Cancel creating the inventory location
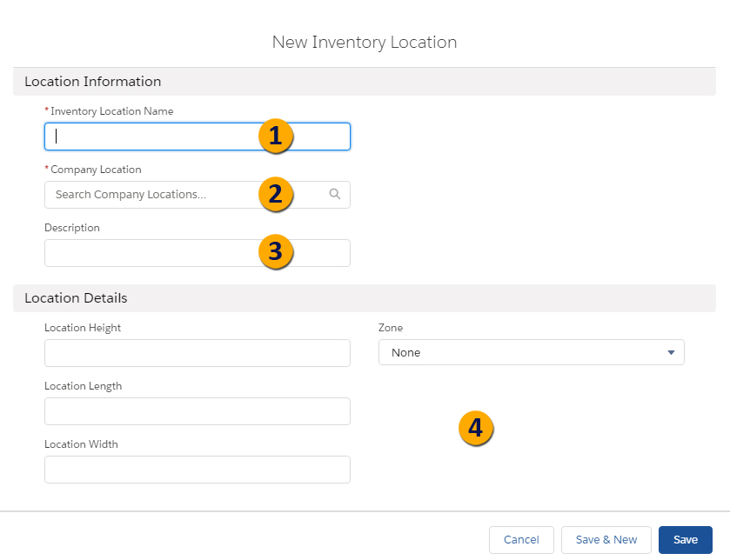Image resolution: width=730 pixels, height=560 pixels. point(521,539)
